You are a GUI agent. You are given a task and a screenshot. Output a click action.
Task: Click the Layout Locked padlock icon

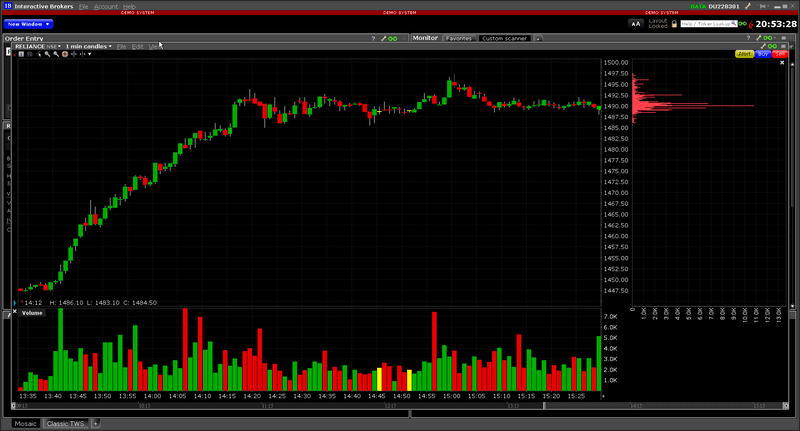pyautogui.click(x=674, y=24)
